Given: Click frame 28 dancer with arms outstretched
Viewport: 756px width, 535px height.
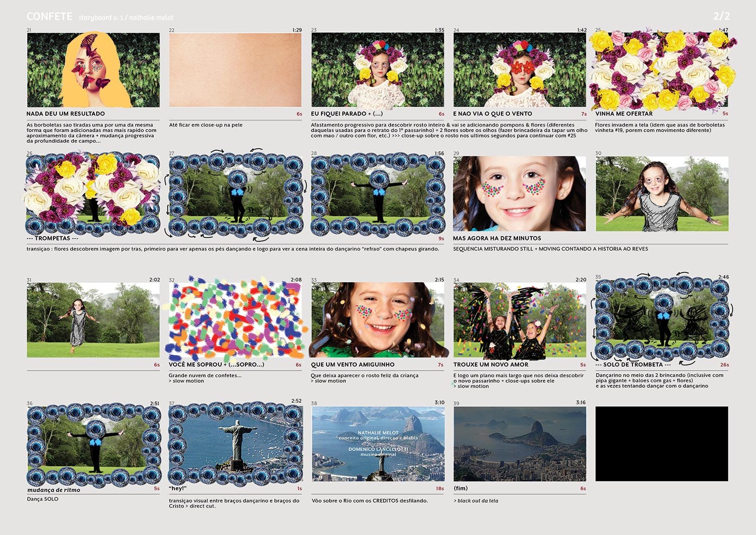Looking at the screenshot, I should coord(377,195).
